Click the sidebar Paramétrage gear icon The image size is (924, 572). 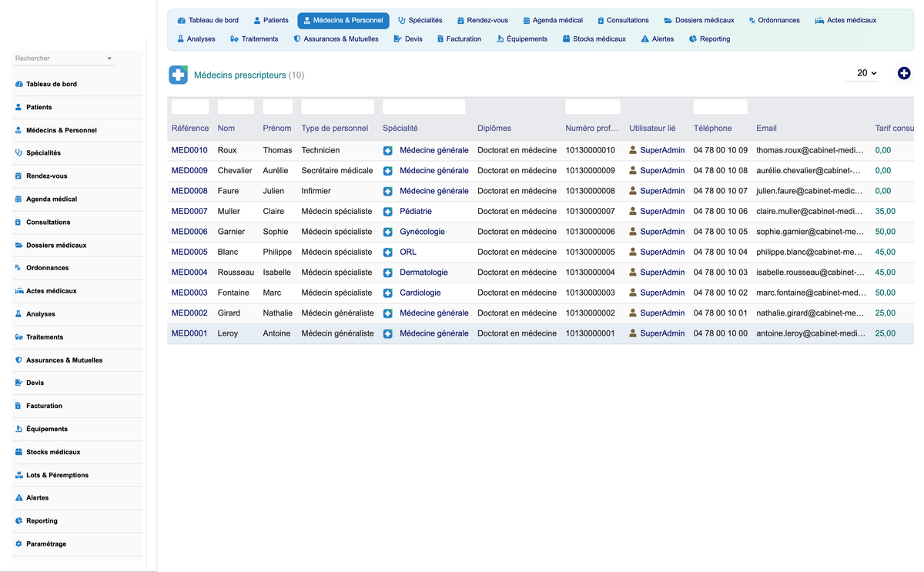(19, 544)
